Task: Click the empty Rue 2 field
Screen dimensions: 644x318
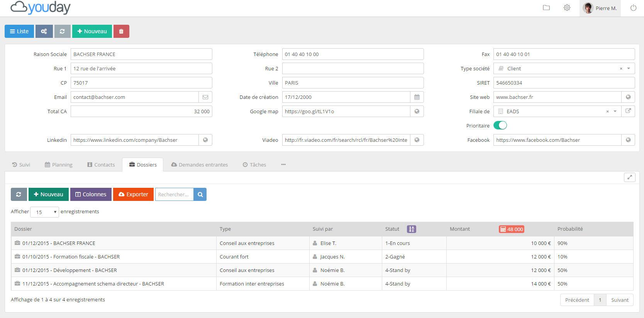Action: coord(353,68)
